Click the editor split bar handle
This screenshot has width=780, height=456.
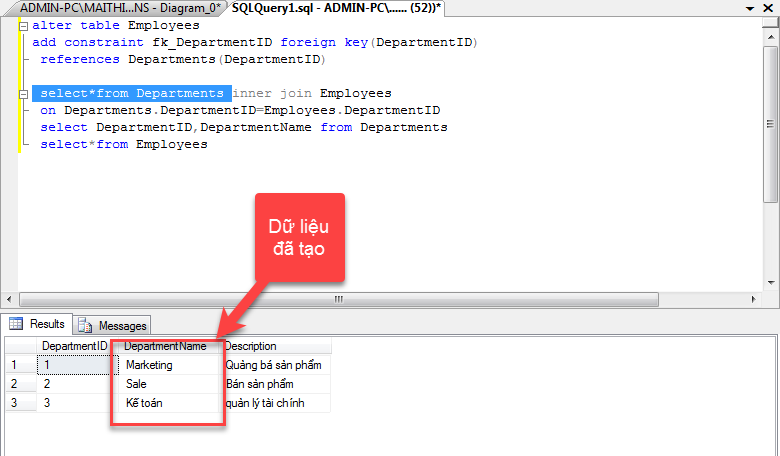[x=771, y=22]
